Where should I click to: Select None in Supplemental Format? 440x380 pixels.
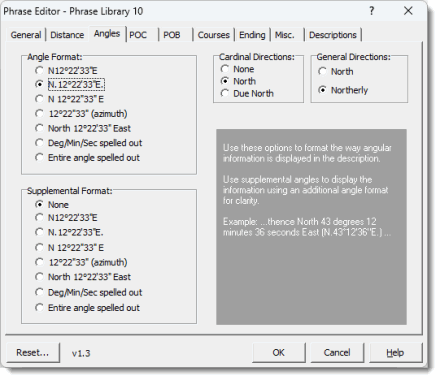(x=52, y=204)
